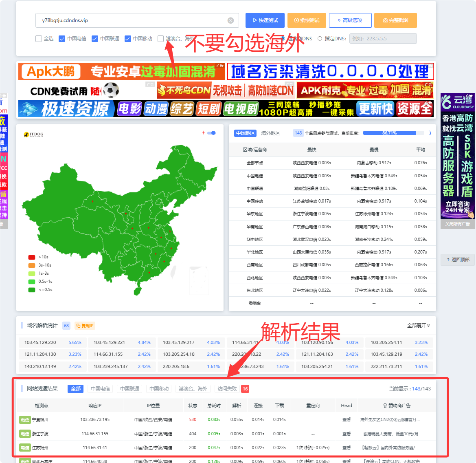Open the 不死鸟CDN banner ad
476x463 pixels.
pos(226,90)
